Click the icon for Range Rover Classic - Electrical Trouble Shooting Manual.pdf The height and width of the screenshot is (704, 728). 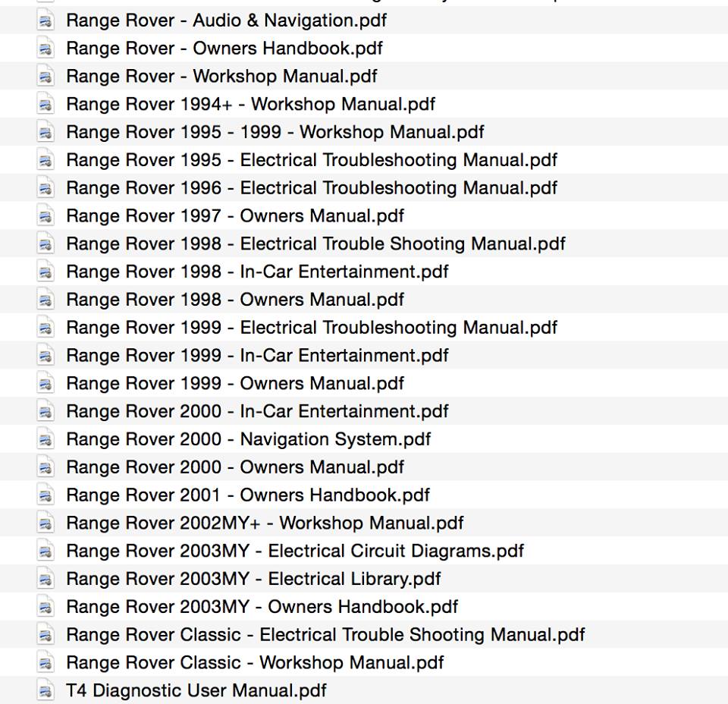pos(45,635)
